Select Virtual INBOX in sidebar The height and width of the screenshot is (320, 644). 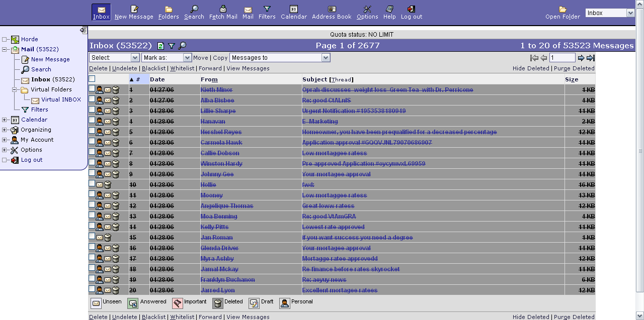tap(61, 99)
